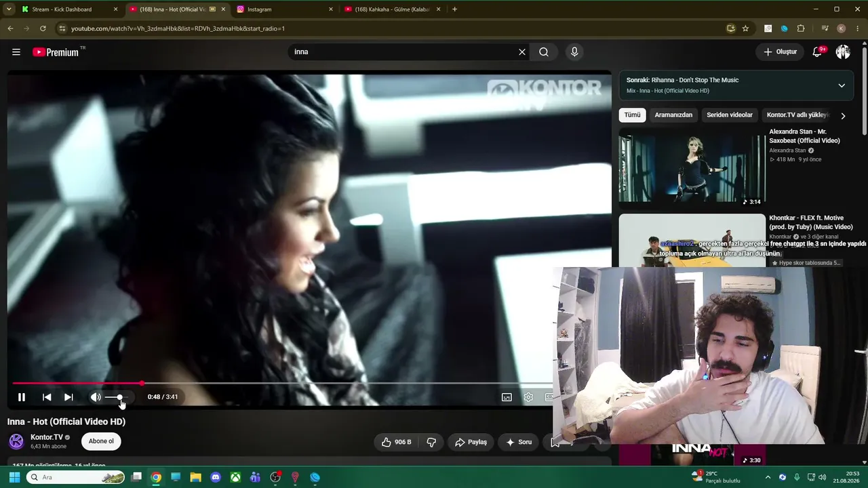Go to the previous video
The height and width of the screenshot is (488, 868).
point(47,397)
